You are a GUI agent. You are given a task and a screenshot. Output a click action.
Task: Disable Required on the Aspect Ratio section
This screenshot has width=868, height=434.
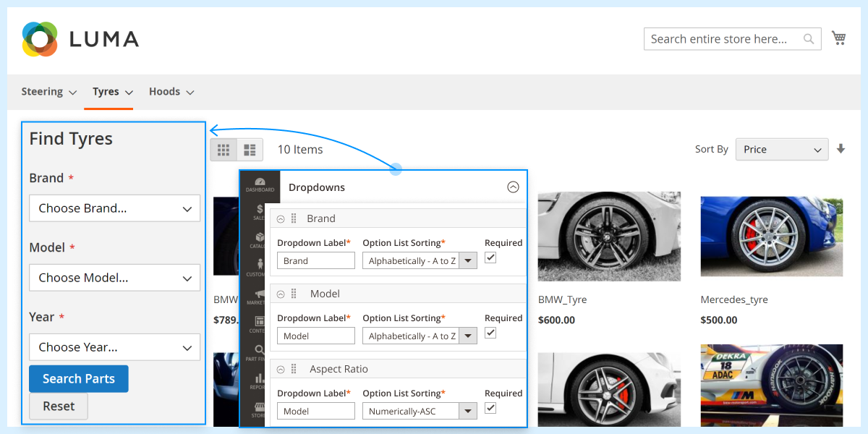[x=490, y=407]
